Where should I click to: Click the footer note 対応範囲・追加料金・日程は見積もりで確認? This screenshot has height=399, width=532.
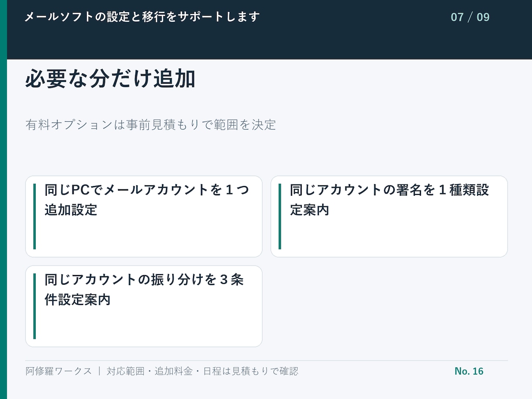[203, 371]
